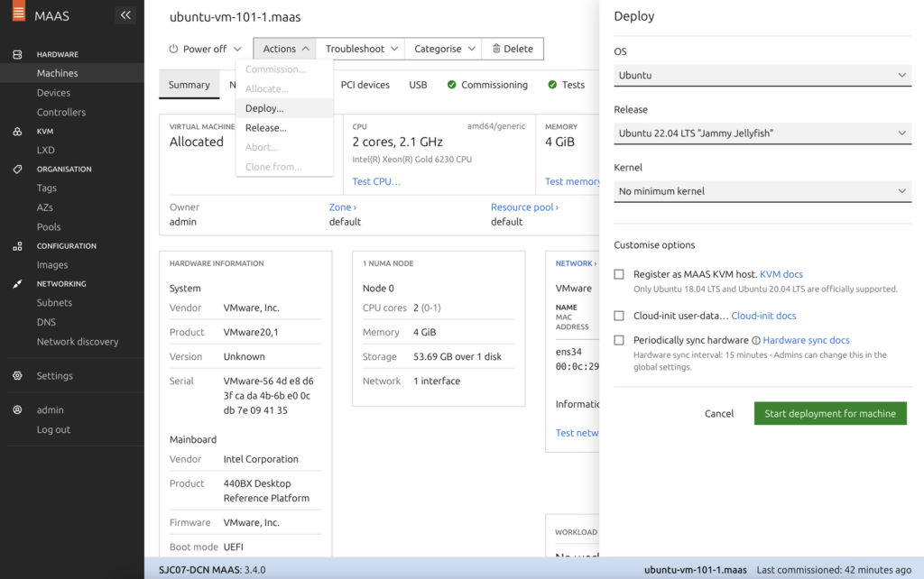Click the Delete button

click(513, 49)
